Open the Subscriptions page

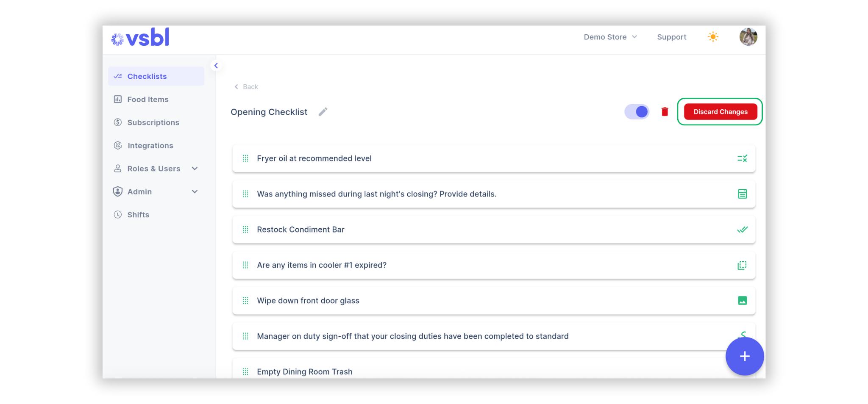coord(153,122)
